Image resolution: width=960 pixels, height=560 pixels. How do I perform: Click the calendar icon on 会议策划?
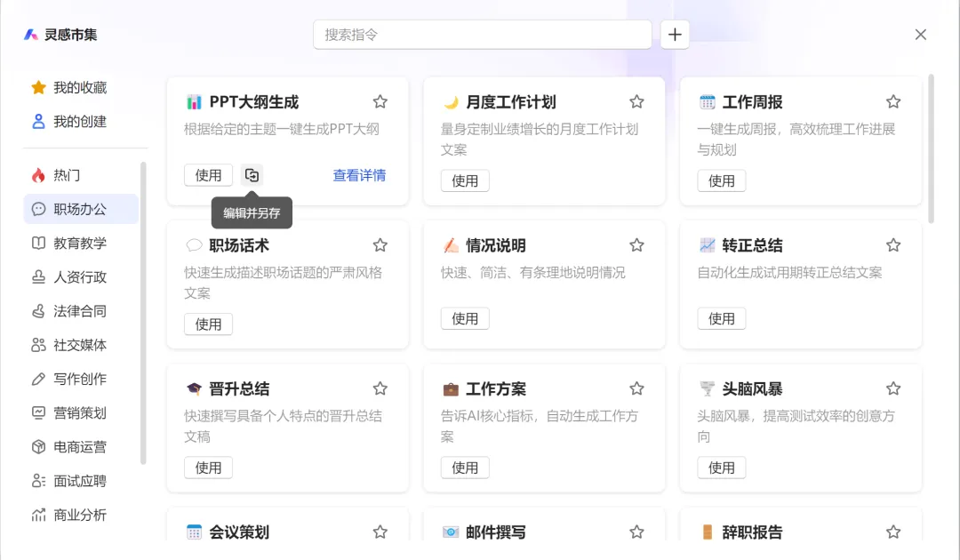coord(194,532)
